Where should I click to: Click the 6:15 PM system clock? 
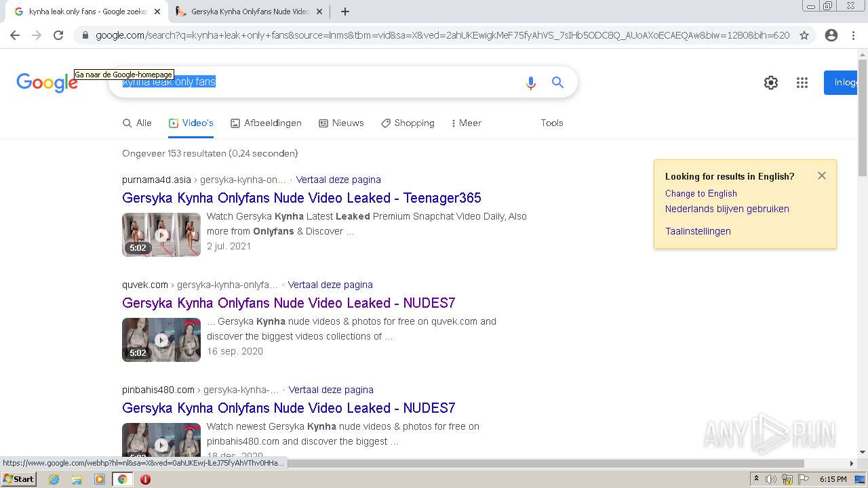pyautogui.click(x=833, y=479)
